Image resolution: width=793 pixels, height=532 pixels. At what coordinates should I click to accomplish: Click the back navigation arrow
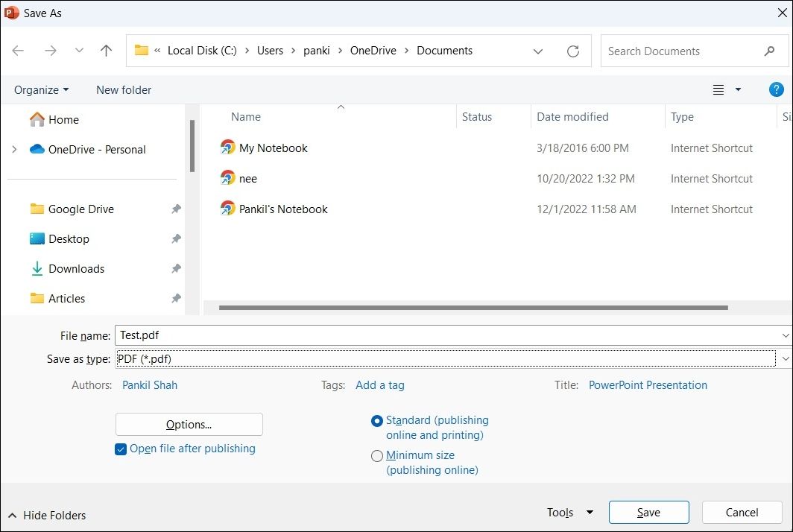(18, 51)
